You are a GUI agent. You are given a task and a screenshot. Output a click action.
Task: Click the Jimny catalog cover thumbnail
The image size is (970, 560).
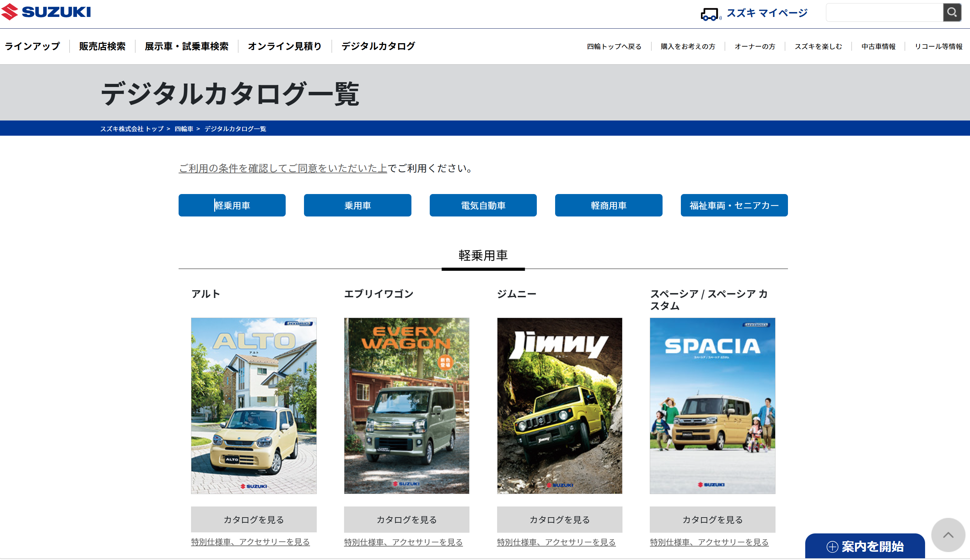point(559,405)
